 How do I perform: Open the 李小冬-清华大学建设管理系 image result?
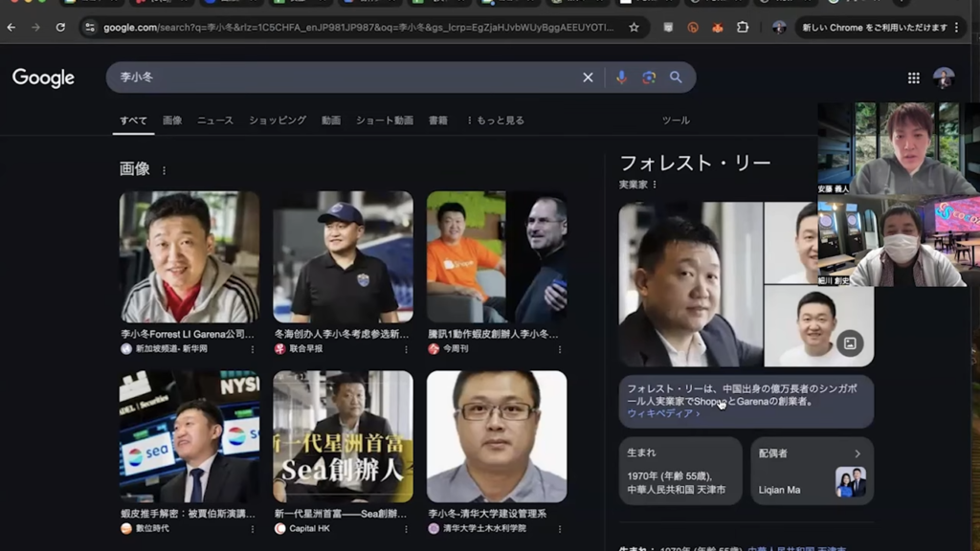coord(497,436)
